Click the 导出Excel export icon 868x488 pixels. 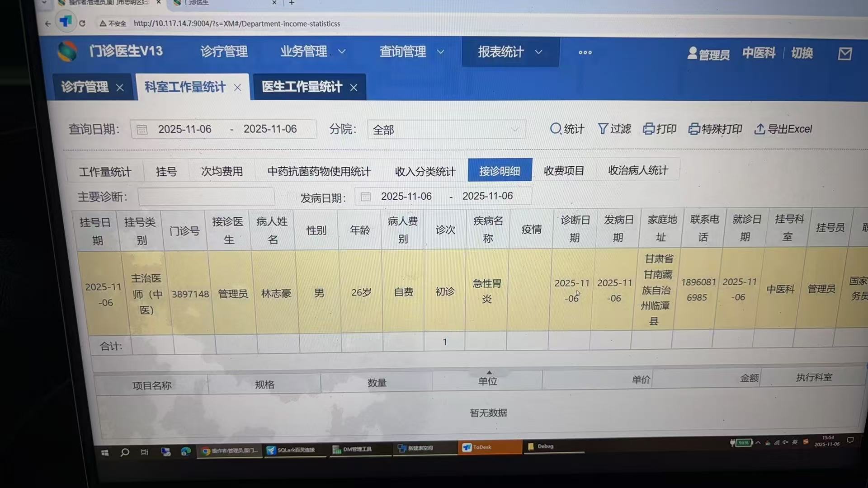click(x=759, y=129)
